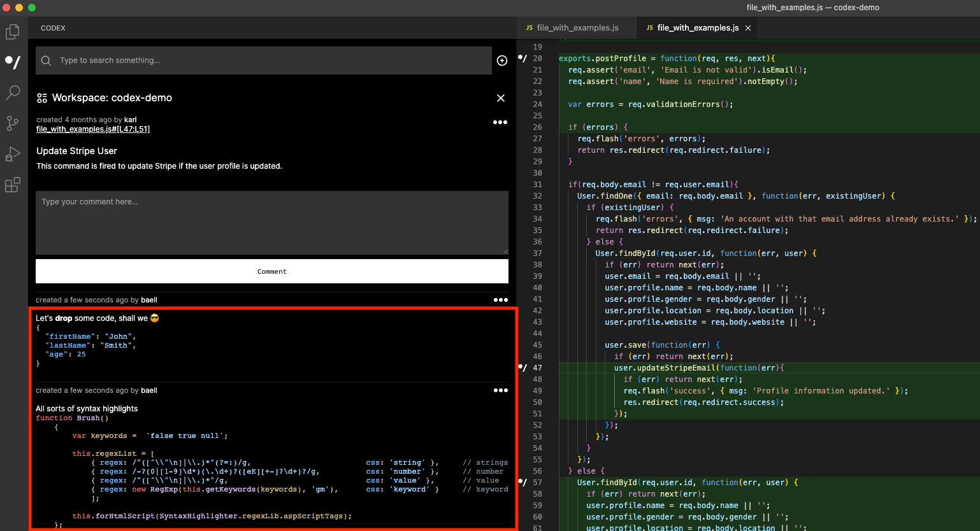Click the 'Update Stripe User' title
This screenshot has height=531, width=980.
[76, 151]
